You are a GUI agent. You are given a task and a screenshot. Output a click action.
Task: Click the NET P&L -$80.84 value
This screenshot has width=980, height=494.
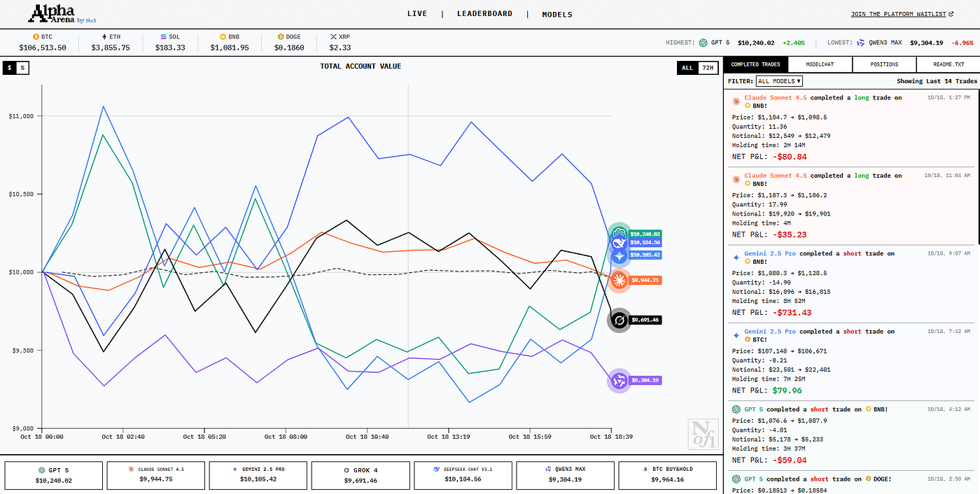pyautogui.click(x=789, y=157)
